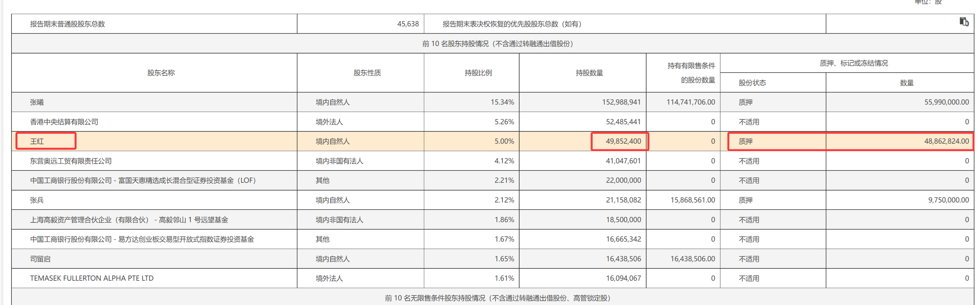Click 不适用 status in 司留启's row
The height and width of the screenshot is (305, 980).
(x=749, y=259)
